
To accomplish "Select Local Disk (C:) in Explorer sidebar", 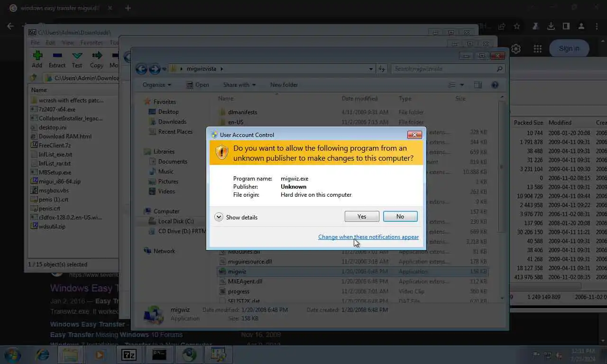I will coord(171,221).
